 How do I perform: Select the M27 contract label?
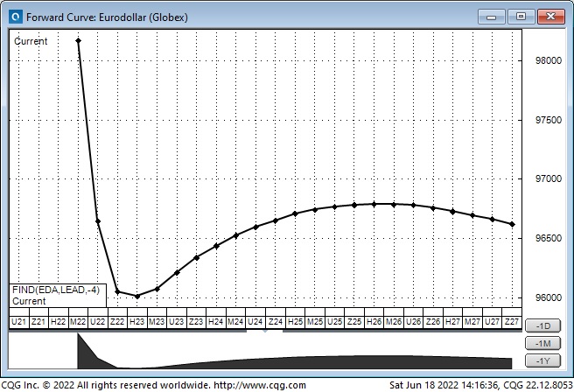click(x=472, y=322)
